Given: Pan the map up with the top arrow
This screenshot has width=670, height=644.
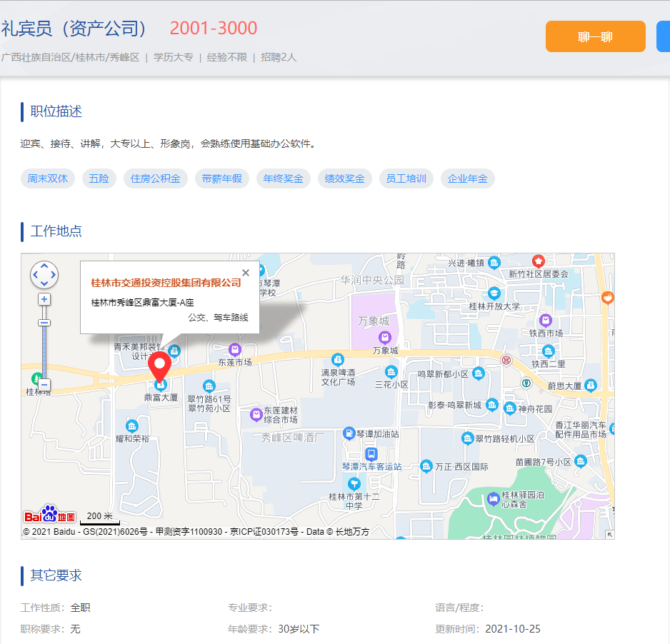Looking at the screenshot, I should [44, 266].
